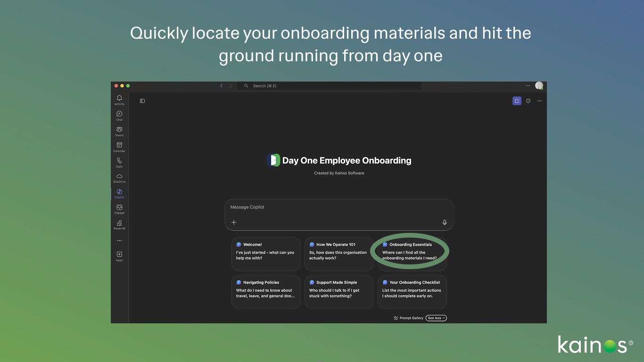This screenshot has width=644, height=362.
Task: Select the Onboarding Essentials prompt card
Action: coord(412,254)
